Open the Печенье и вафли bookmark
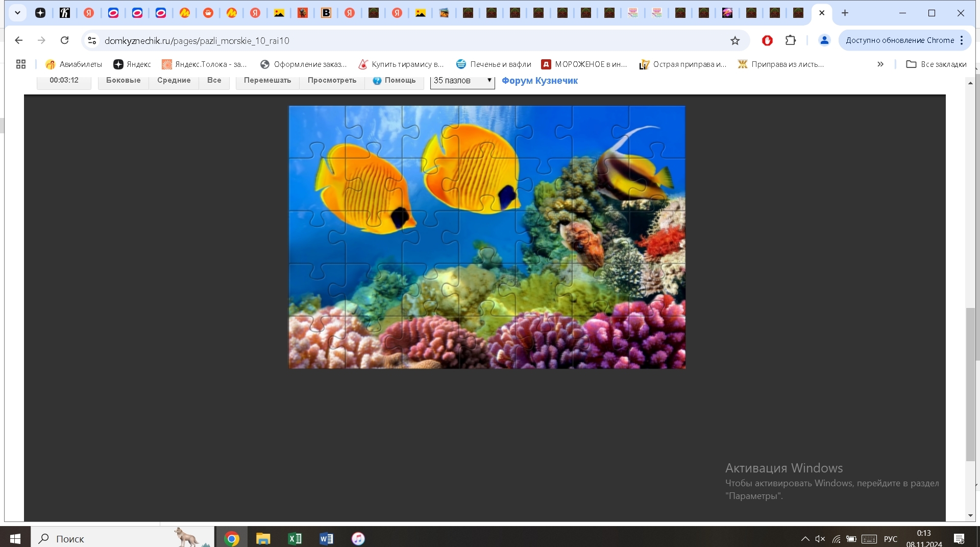980x547 pixels. [494, 64]
